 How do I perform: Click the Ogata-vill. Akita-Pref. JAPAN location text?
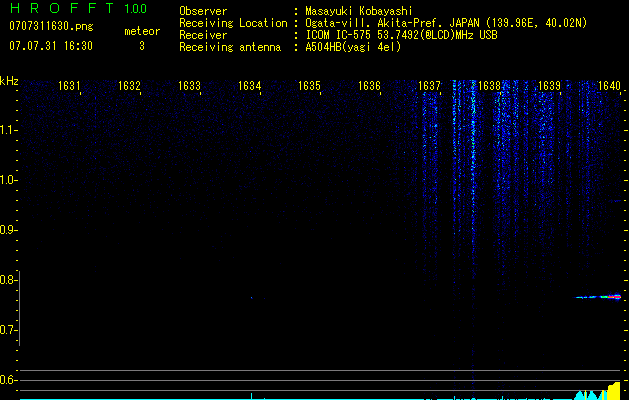(x=446, y=23)
